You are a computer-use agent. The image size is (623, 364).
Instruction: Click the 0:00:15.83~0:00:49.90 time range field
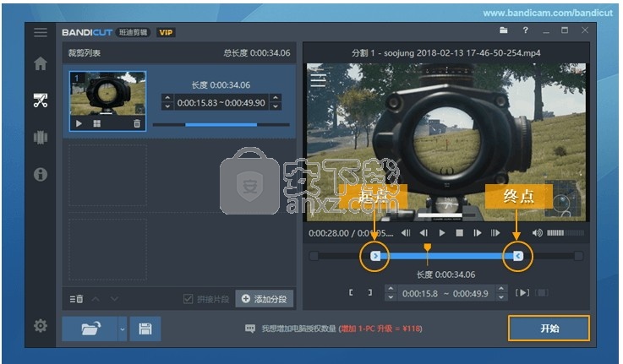(221, 103)
